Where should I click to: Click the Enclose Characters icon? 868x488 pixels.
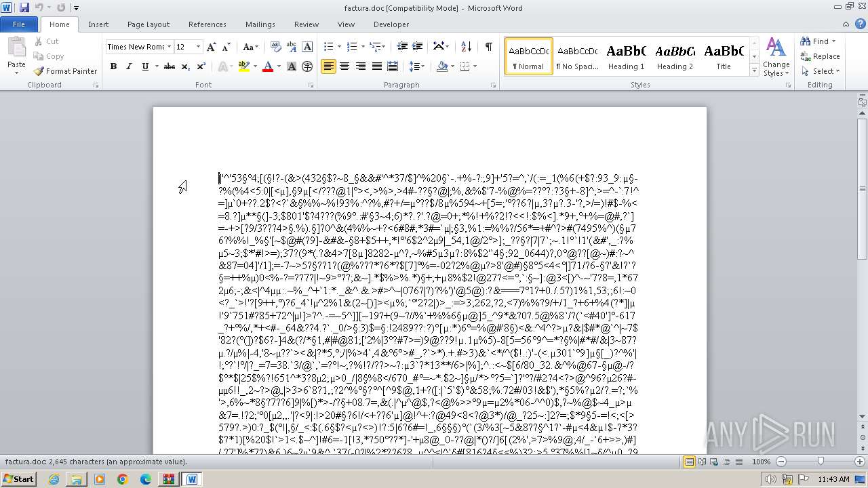point(307,66)
